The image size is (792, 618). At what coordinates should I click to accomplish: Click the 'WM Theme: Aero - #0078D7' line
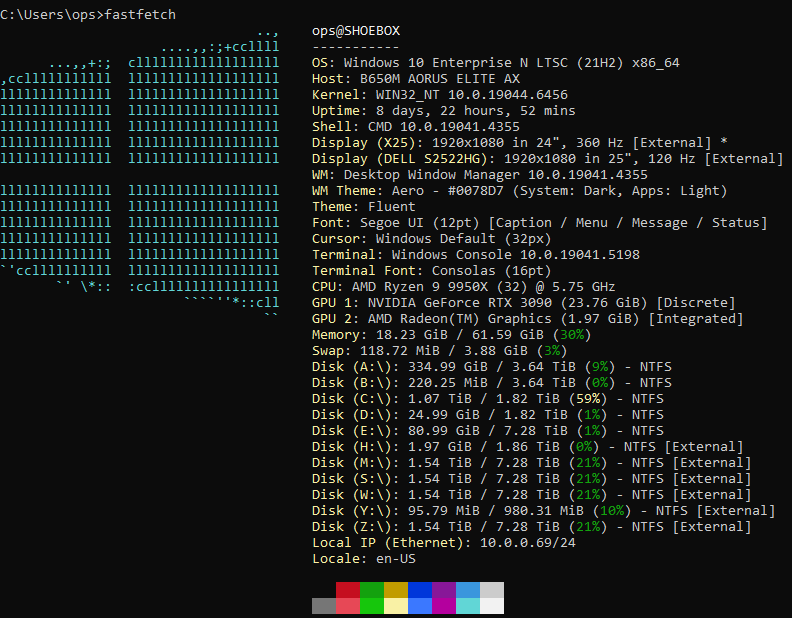(x=520, y=191)
